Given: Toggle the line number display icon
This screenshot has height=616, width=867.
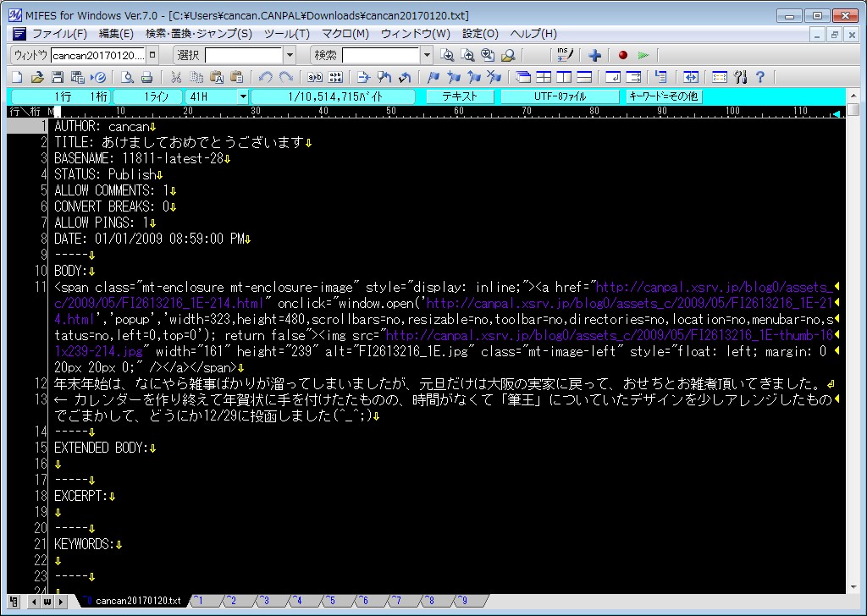Looking at the screenshot, I should (661, 77).
